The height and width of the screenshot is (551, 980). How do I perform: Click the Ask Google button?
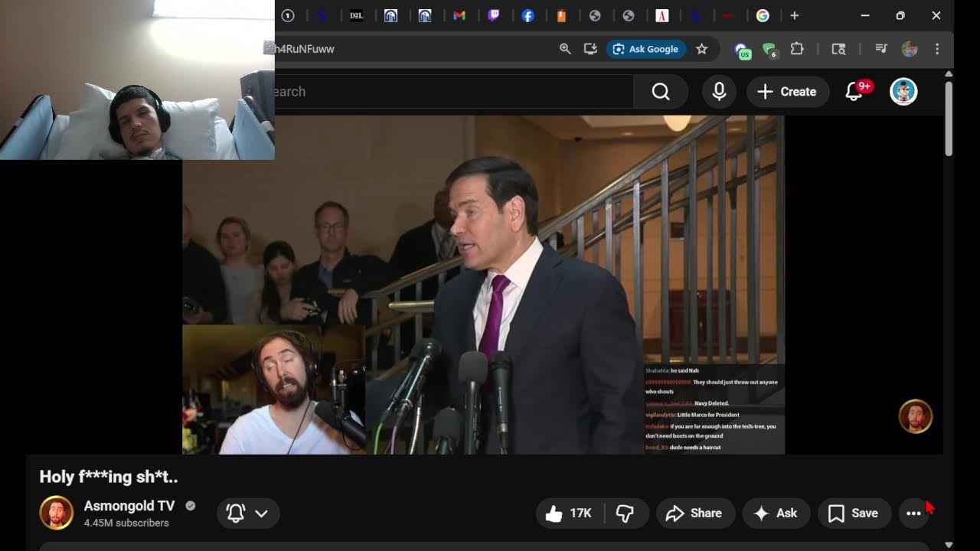(x=646, y=49)
